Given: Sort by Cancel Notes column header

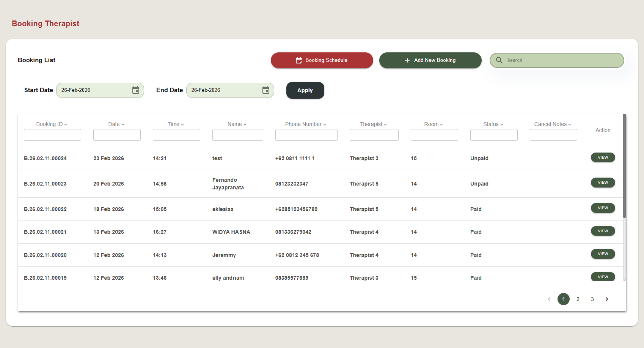Looking at the screenshot, I should [x=553, y=124].
